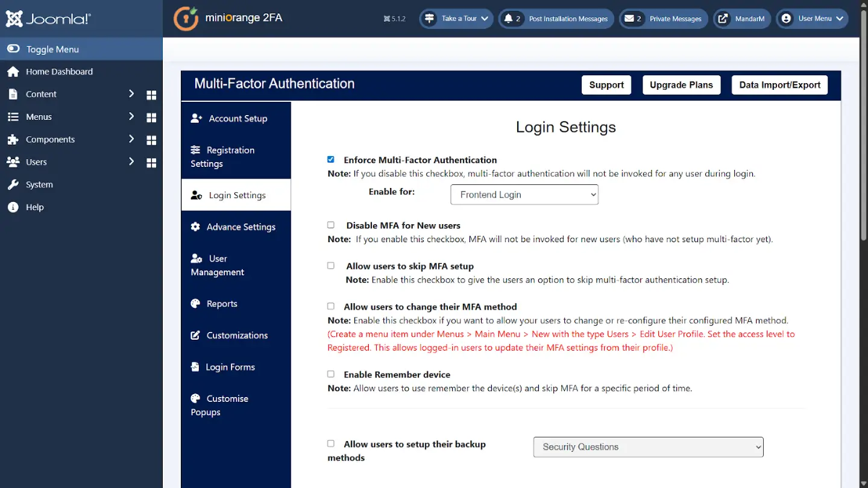
Task: Click the Joomla version 5.1.2 label
Action: [x=395, y=19]
